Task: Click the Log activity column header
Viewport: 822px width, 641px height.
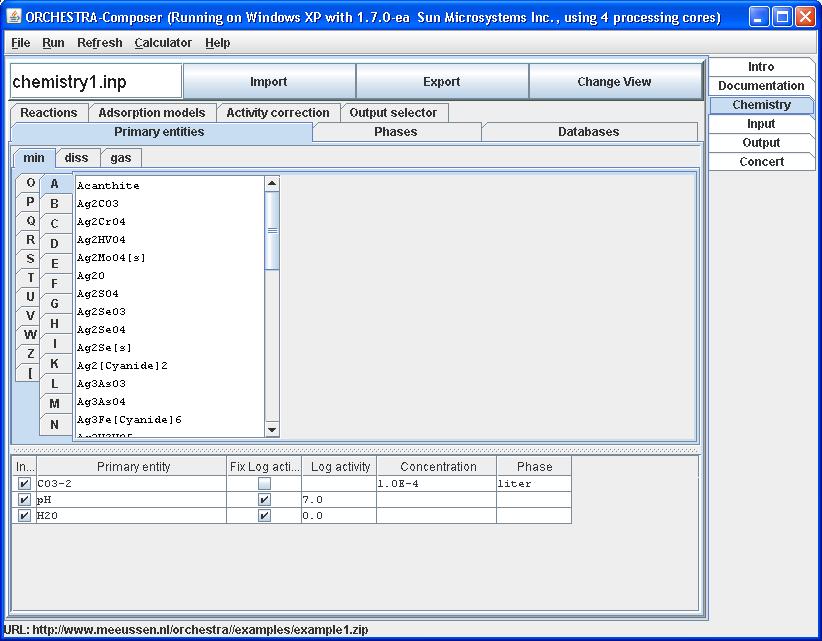Action: coord(339,466)
